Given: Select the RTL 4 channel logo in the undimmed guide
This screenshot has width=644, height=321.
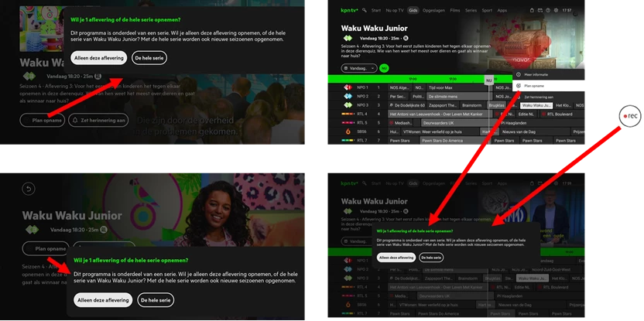Looking at the screenshot, I should pos(348,114).
